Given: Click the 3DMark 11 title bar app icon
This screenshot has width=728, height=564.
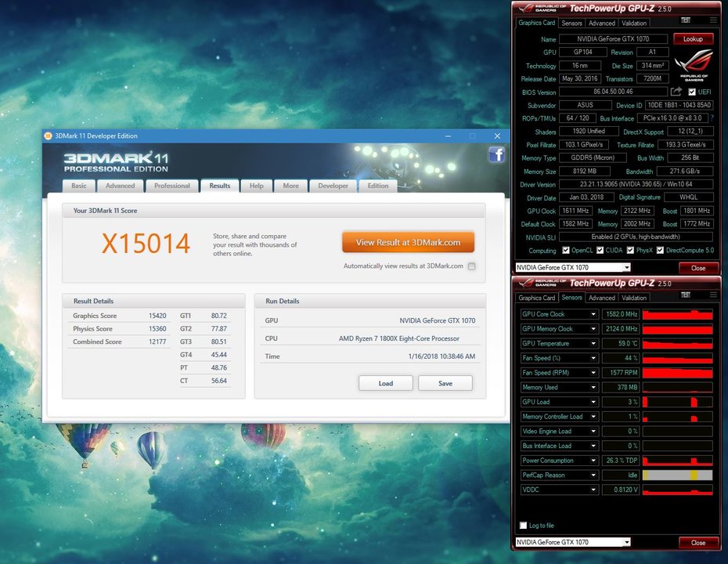Looking at the screenshot, I should pyautogui.click(x=48, y=136).
